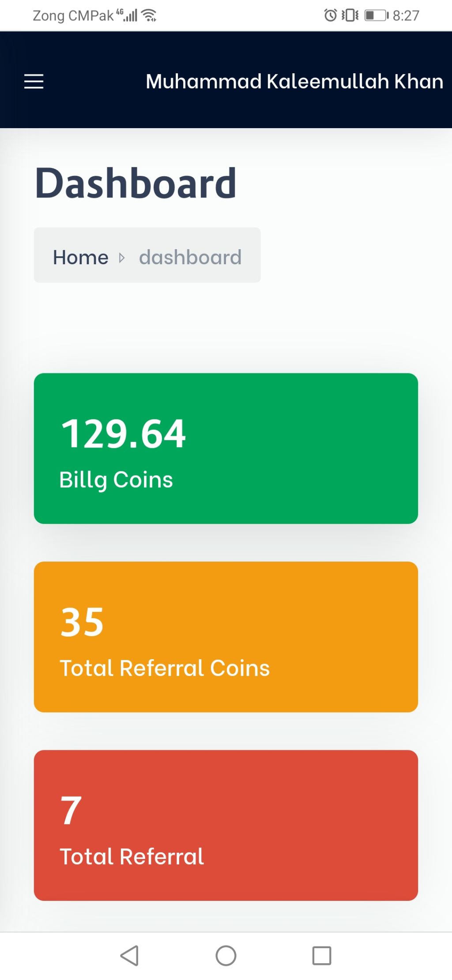This screenshot has height=980, width=452.
Task: Select the dashboard breadcrumb item
Action: coord(190,257)
